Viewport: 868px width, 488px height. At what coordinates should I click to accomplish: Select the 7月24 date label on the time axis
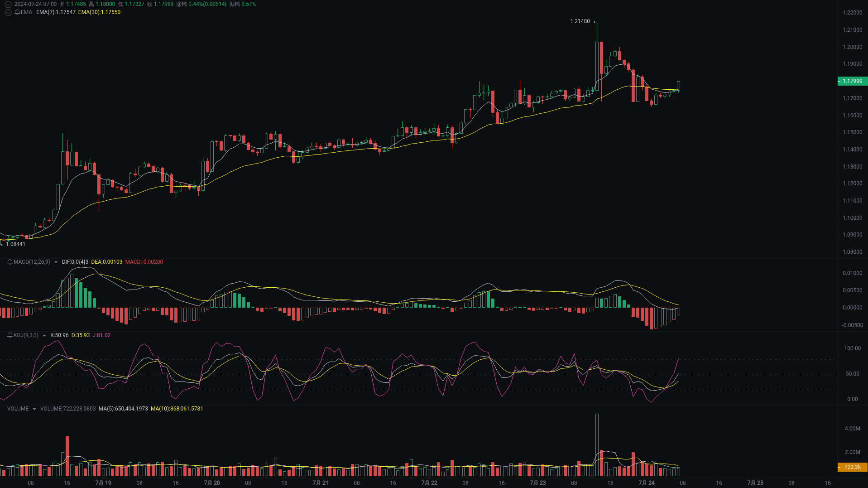646,483
